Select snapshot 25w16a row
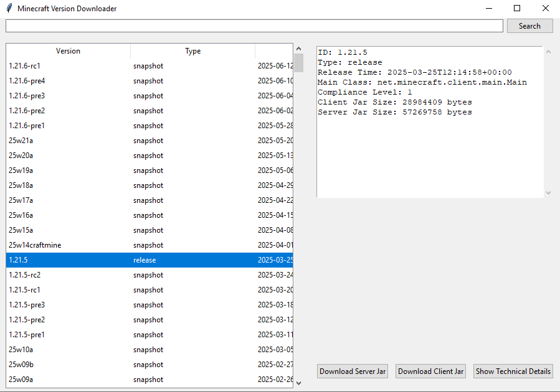Image resolution: width=560 pixels, height=392 pixels. (x=149, y=215)
